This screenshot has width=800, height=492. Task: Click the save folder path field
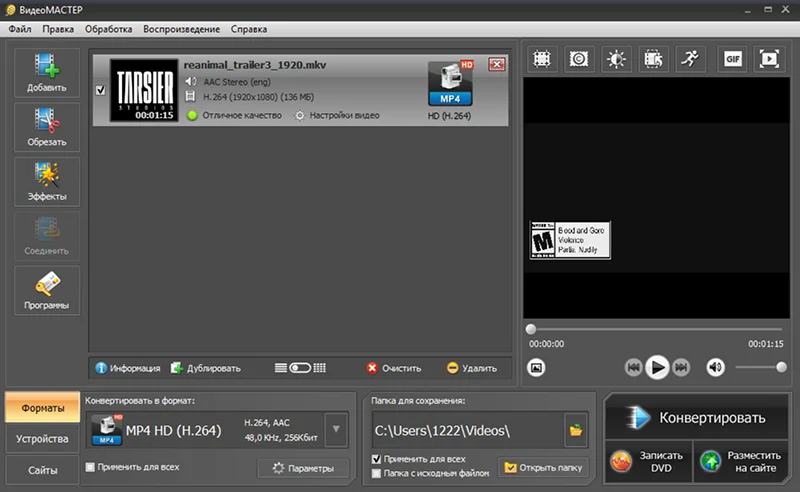pos(468,431)
